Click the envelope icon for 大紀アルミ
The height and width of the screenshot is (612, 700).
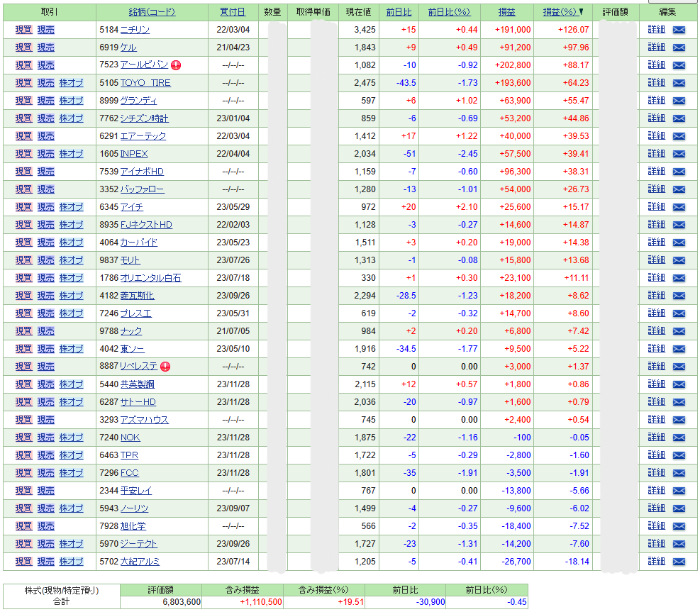(679, 562)
